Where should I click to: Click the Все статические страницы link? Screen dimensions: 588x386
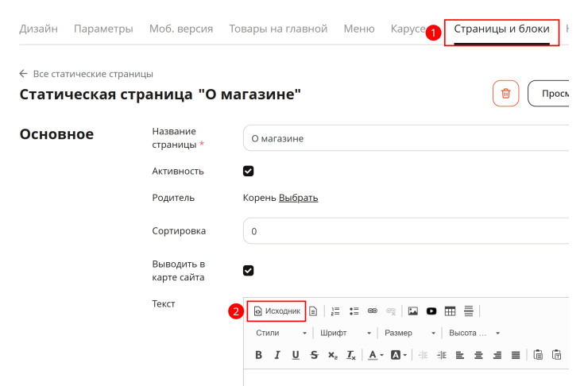(x=93, y=74)
